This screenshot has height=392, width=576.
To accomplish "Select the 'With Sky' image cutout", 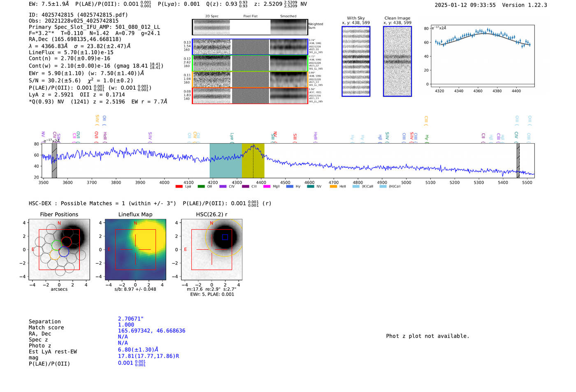I will 356,61.
